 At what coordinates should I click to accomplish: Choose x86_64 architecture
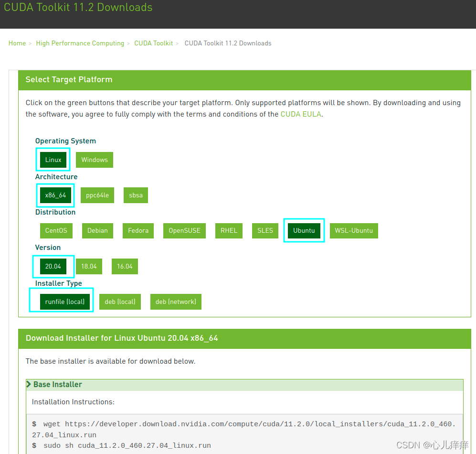(55, 195)
